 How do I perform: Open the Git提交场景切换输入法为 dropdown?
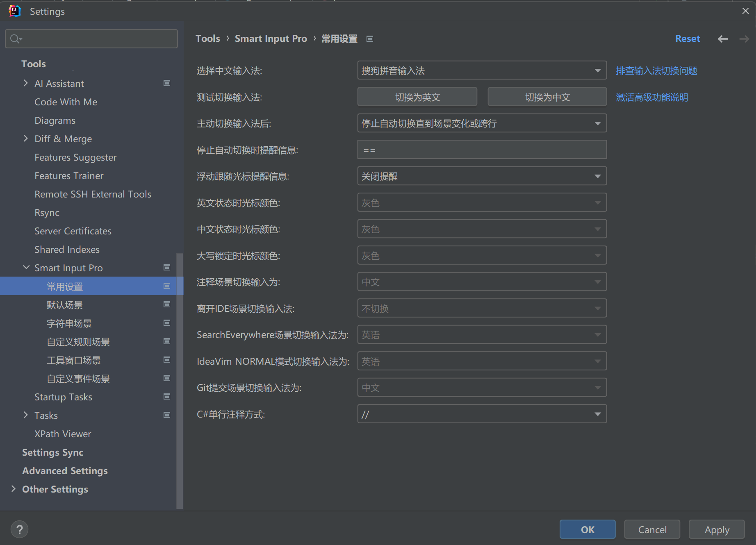tap(482, 388)
